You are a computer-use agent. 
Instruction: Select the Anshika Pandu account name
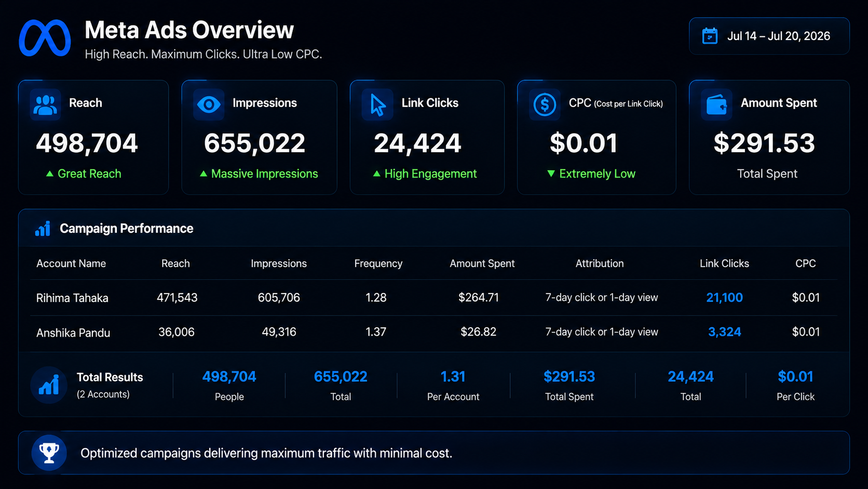coord(73,333)
